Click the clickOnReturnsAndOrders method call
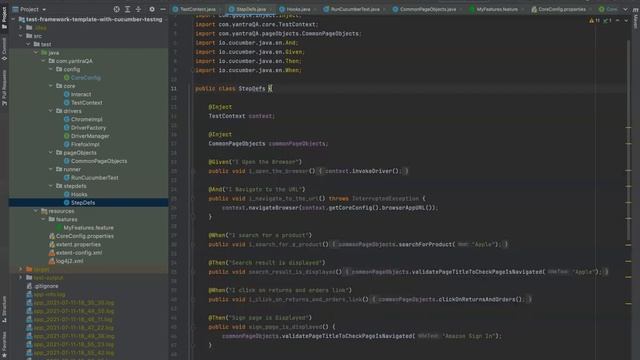Screen dimensions: 640x360 (477, 300)
